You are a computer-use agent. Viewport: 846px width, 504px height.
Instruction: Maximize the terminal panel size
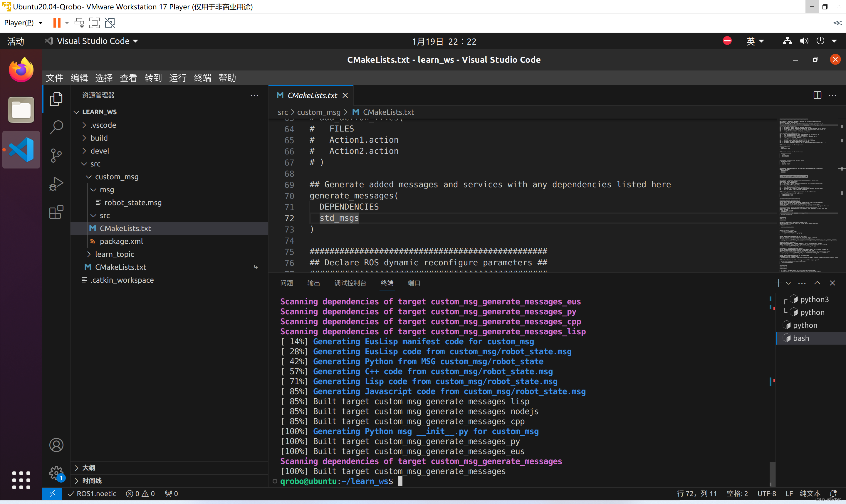tap(817, 283)
